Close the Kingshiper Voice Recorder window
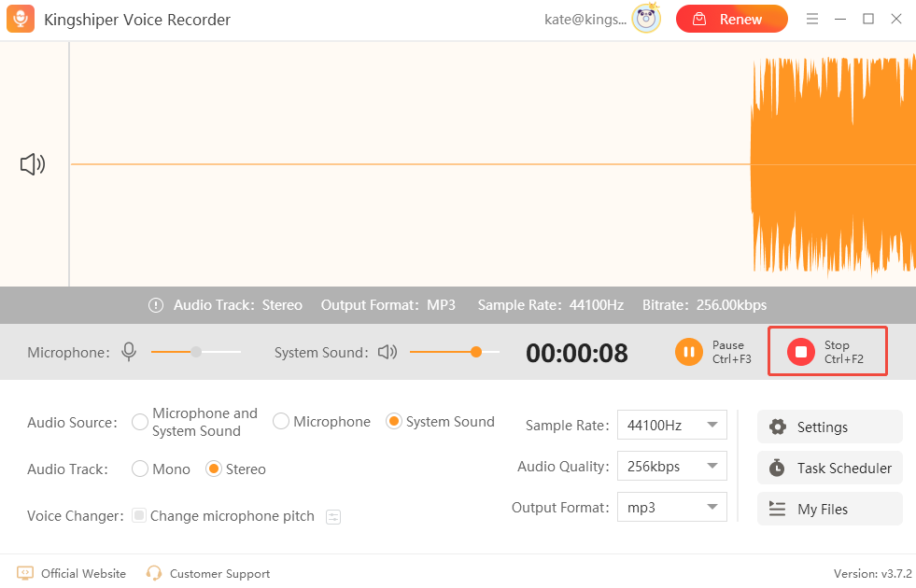 896,19
